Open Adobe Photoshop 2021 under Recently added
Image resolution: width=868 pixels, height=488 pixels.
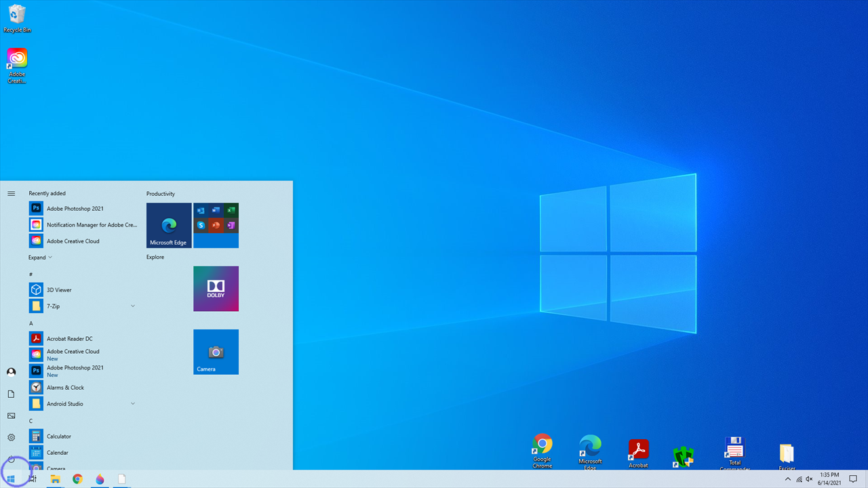[83, 209]
